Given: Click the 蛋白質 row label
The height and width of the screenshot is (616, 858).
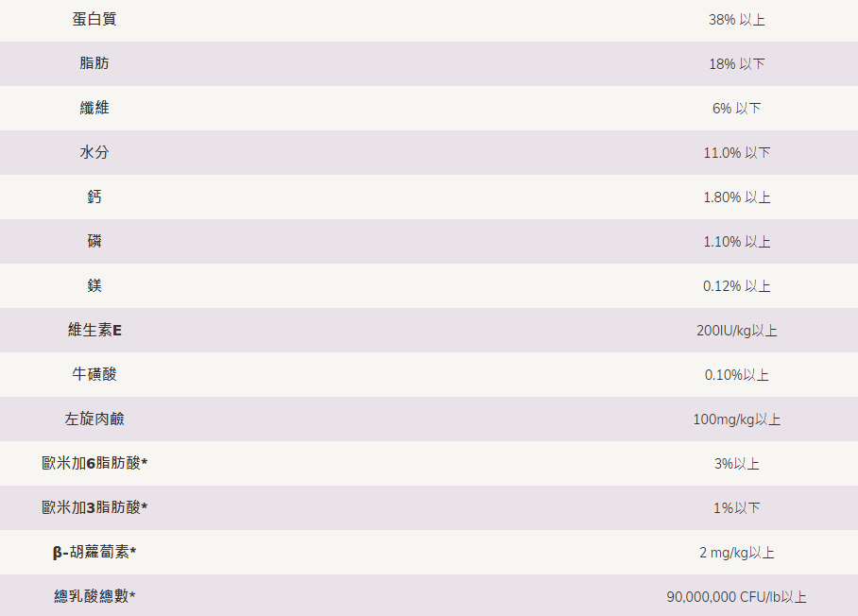Looking at the screenshot, I should (94, 20).
